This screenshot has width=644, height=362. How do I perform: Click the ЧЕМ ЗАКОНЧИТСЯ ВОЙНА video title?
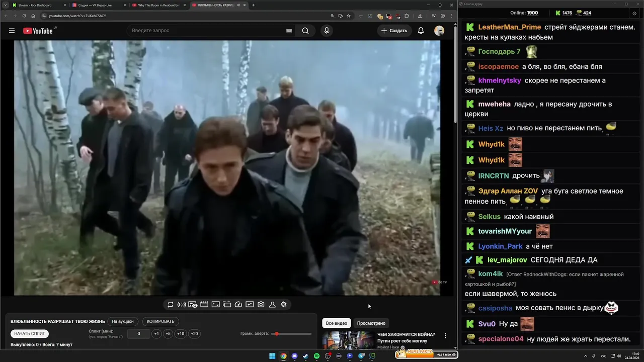click(x=406, y=337)
